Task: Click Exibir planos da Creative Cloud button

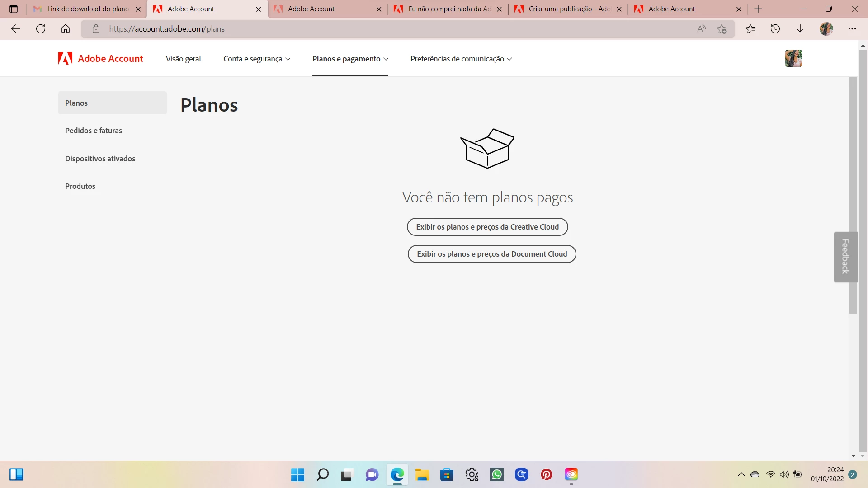Action: click(x=487, y=227)
